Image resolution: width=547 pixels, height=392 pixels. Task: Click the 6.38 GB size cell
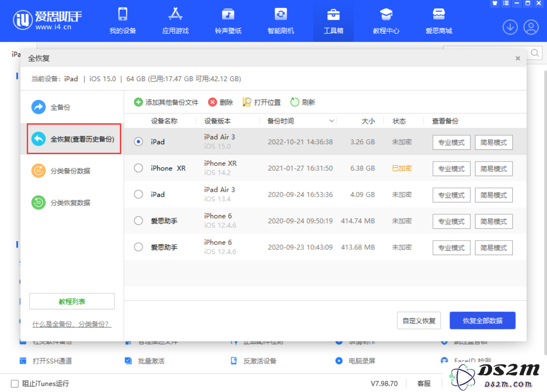click(x=363, y=168)
